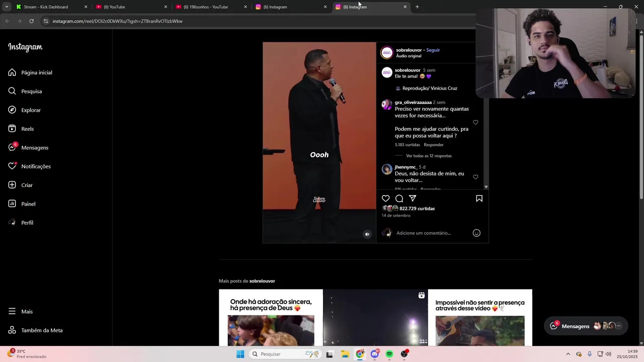Open Pesquisa search in sidebar

tap(25, 91)
